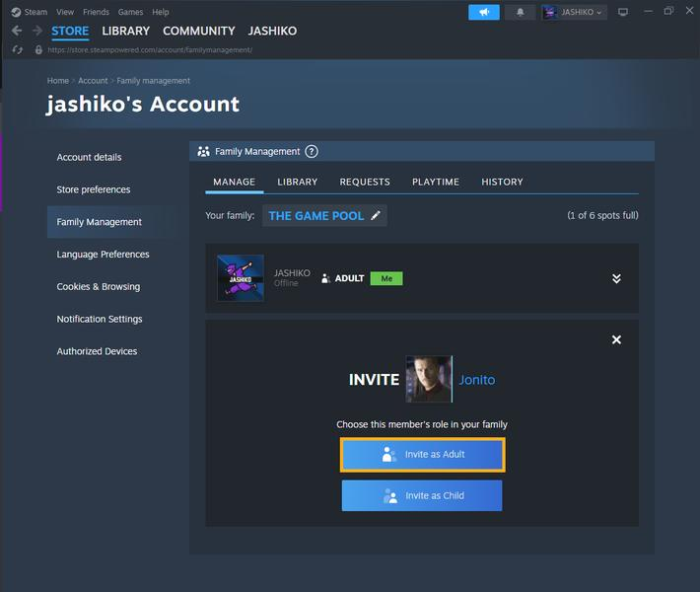Open the Steam menu
This screenshot has height=592, width=700.
(x=35, y=12)
